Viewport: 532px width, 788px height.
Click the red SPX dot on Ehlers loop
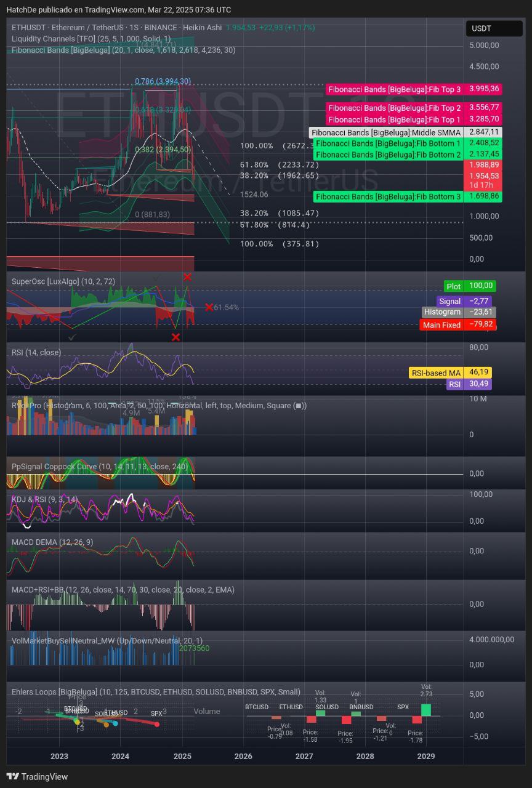pyautogui.click(x=157, y=724)
